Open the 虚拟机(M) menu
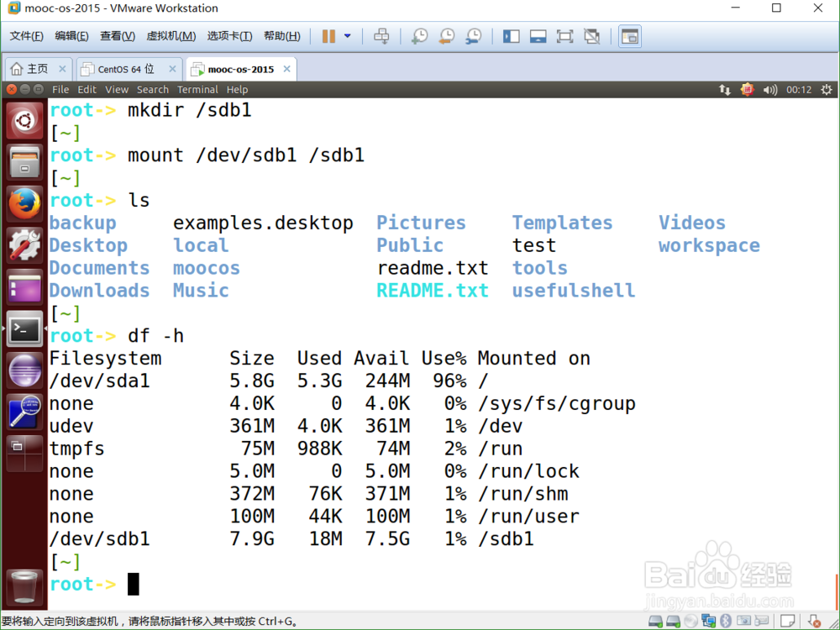This screenshot has width=840, height=630. click(171, 36)
